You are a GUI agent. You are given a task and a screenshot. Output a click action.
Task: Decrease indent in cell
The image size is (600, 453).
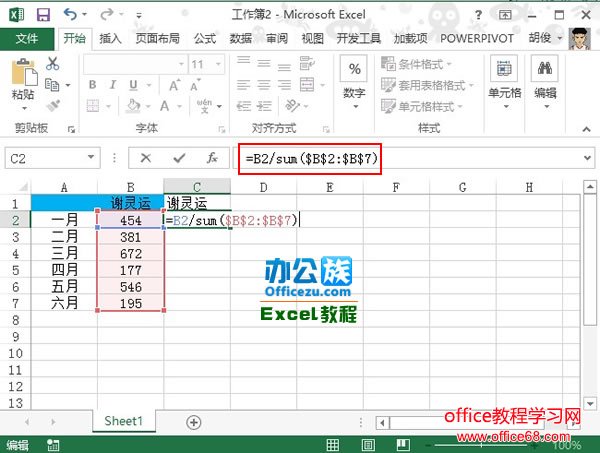tap(243, 106)
